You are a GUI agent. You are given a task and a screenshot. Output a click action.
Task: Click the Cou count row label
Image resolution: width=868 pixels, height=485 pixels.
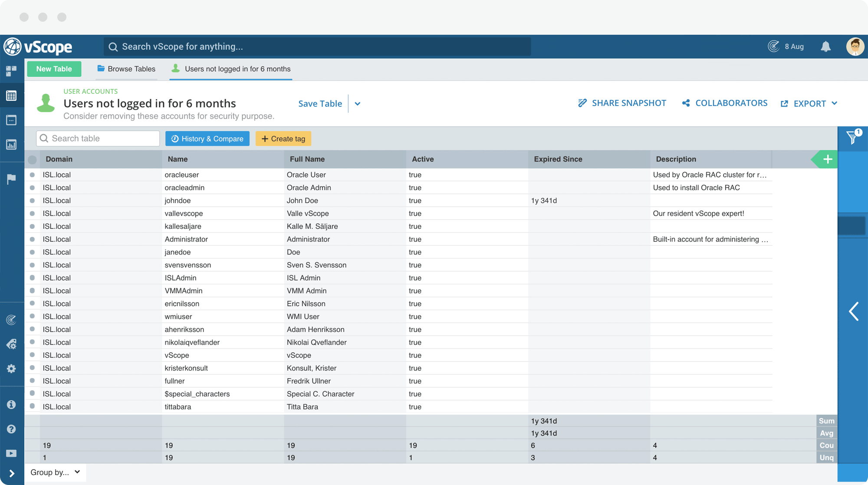pyautogui.click(x=826, y=445)
